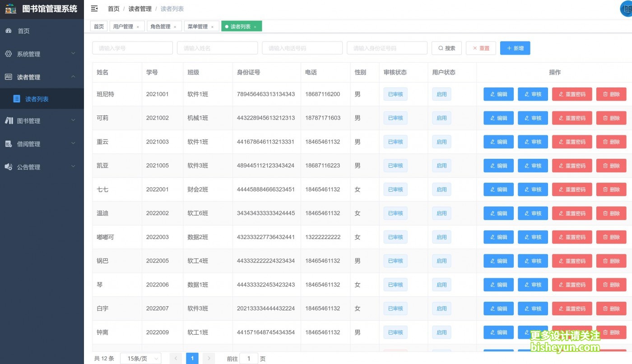
Task: Toggle 启用 status for reader 温迪
Action: pyautogui.click(x=441, y=213)
